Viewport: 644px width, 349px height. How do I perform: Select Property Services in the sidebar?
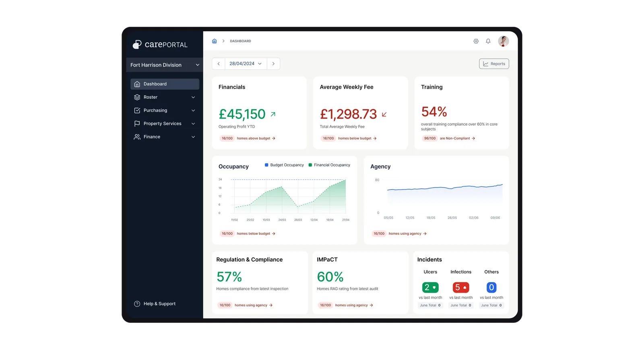(165, 124)
